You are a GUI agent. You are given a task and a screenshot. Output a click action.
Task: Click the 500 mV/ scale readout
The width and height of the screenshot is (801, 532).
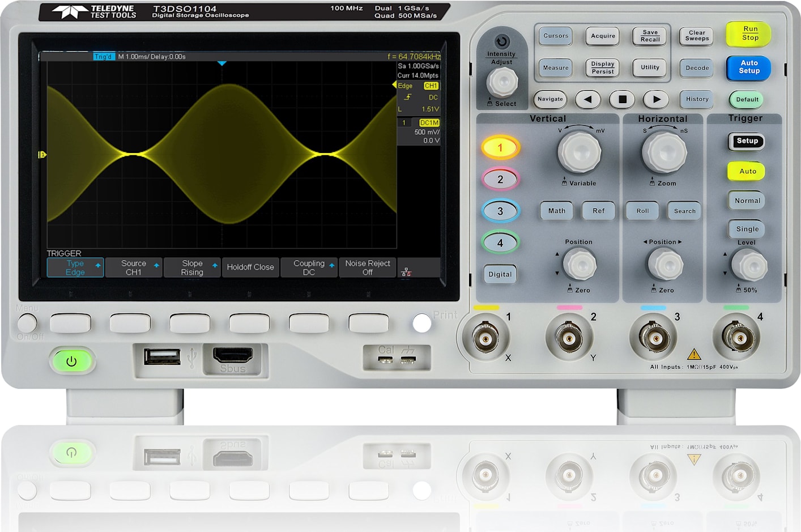[x=427, y=132]
